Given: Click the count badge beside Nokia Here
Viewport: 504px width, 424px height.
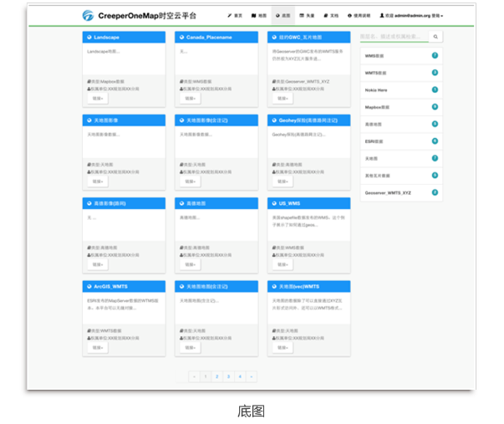Looking at the screenshot, I should pos(435,89).
